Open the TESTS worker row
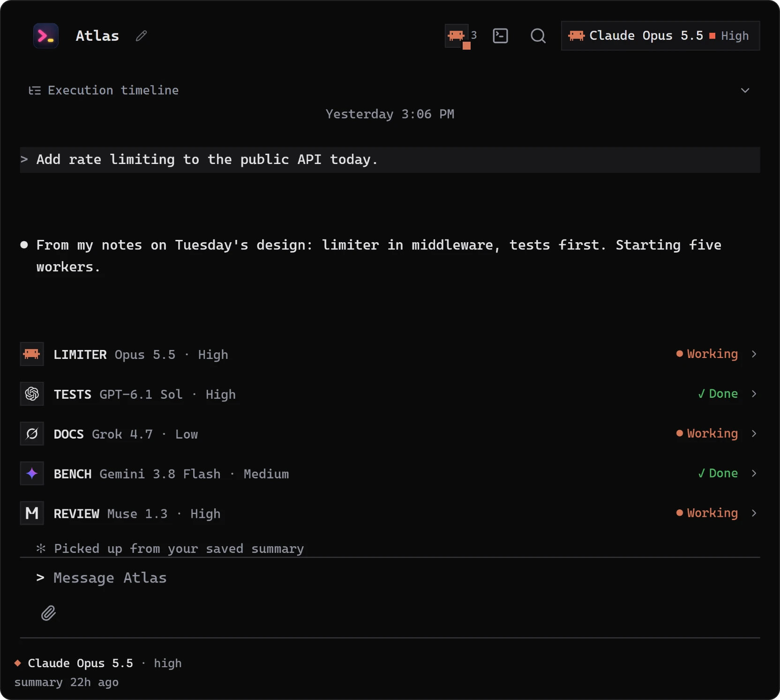 coord(390,394)
